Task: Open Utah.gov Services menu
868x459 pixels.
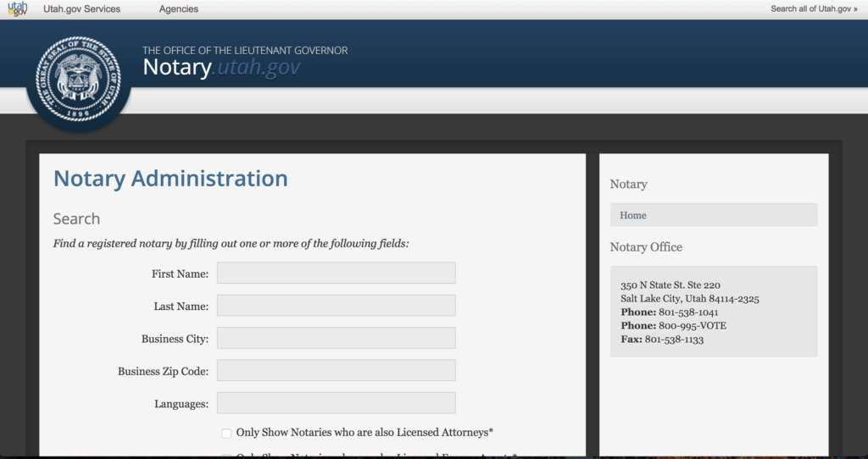Action: [82, 8]
